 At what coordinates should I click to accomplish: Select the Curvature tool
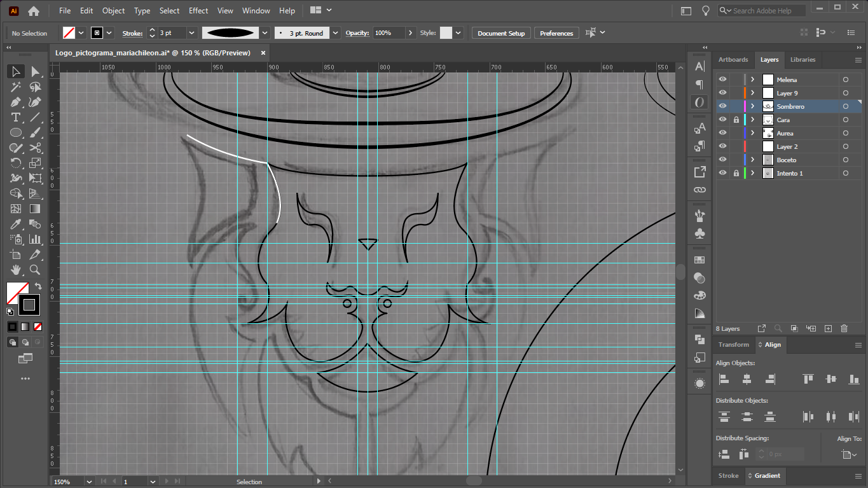(x=36, y=102)
